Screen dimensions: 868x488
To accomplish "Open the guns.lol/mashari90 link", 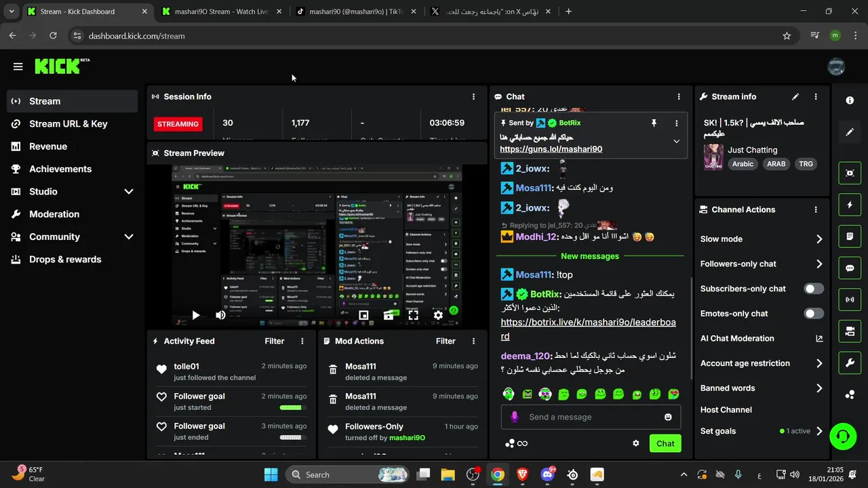I will (x=551, y=149).
